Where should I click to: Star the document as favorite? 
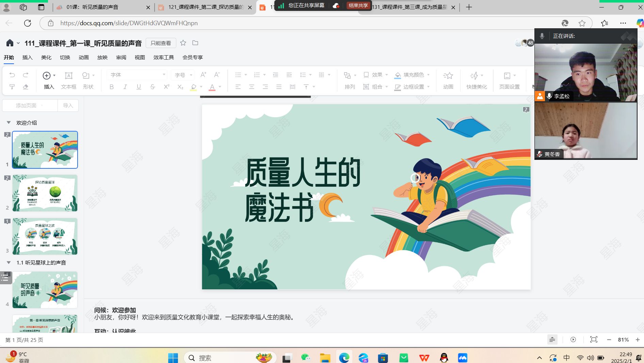click(x=183, y=43)
